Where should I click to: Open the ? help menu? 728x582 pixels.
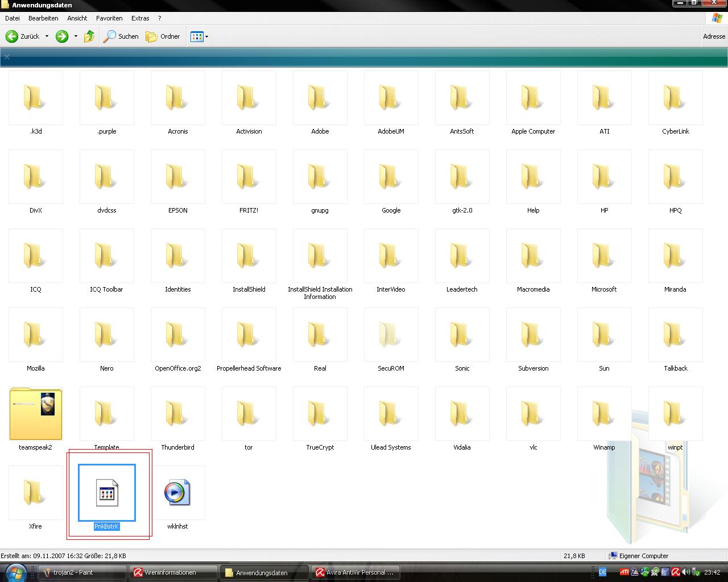coord(160,18)
